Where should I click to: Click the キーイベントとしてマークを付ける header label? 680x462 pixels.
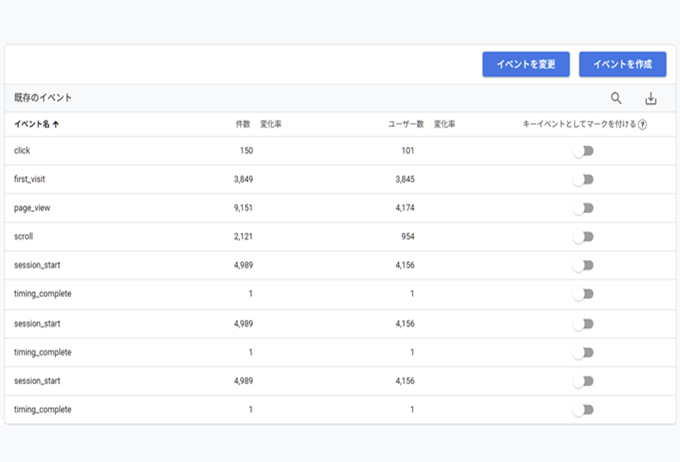578,125
